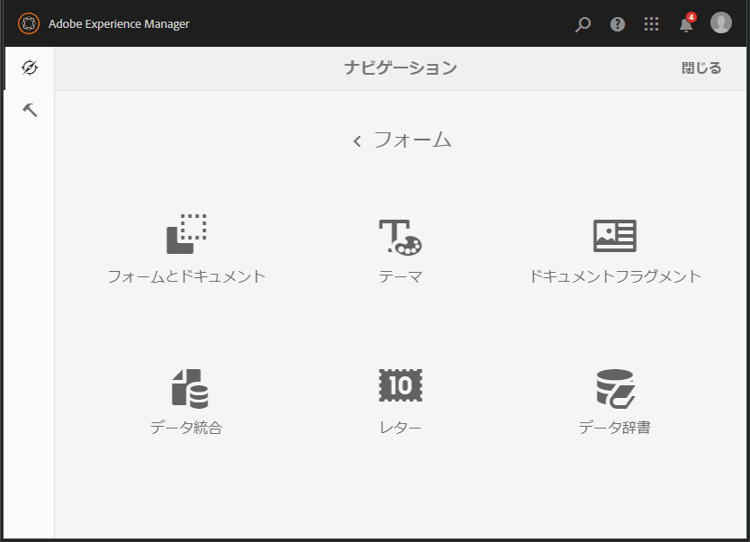750x542 pixels.
Task: Click the Adobe Experience Manager logo icon
Action: pos(29,23)
